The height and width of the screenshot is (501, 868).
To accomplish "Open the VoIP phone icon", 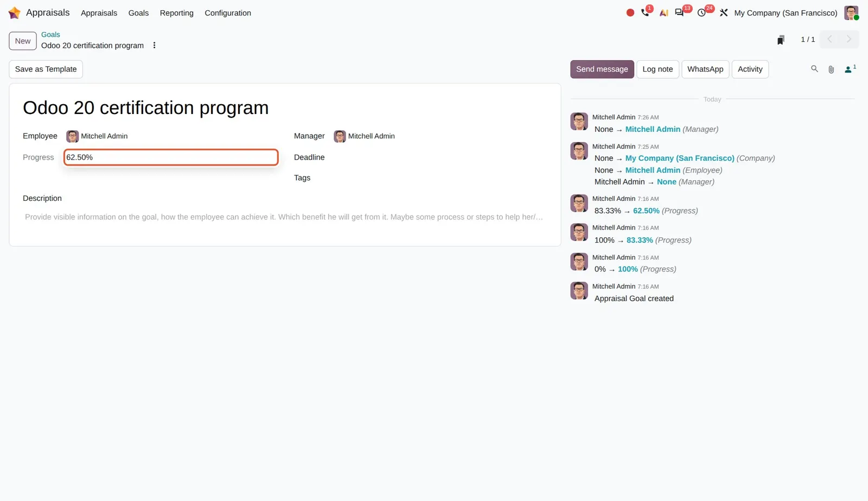I will [x=645, y=12].
